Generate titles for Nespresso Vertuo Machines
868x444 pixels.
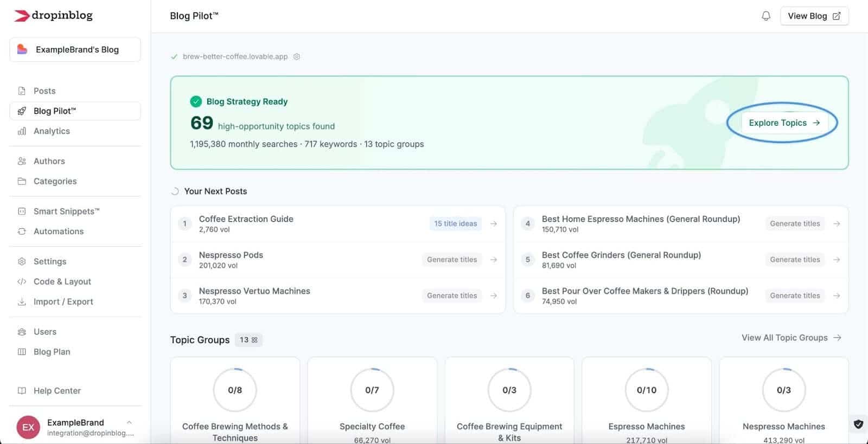coord(451,295)
